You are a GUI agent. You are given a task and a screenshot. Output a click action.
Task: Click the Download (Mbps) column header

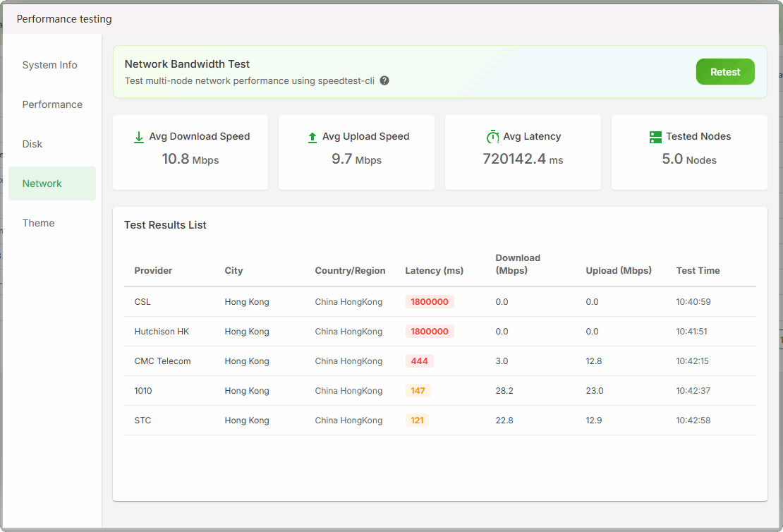pos(518,264)
